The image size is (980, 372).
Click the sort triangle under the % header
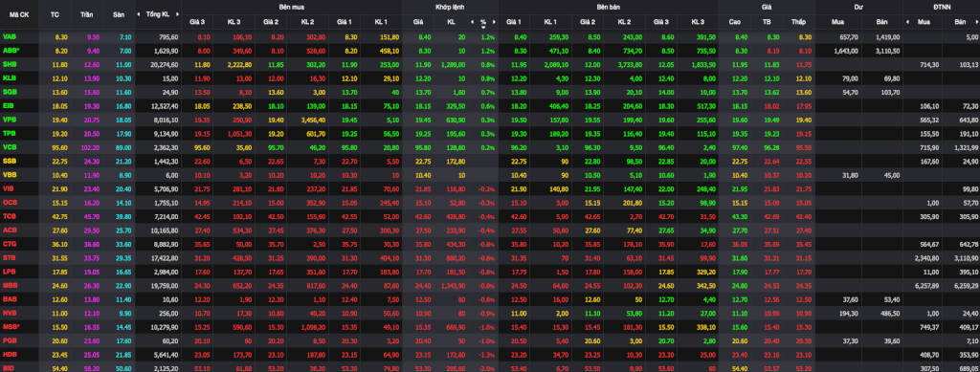tap(483, 27)
